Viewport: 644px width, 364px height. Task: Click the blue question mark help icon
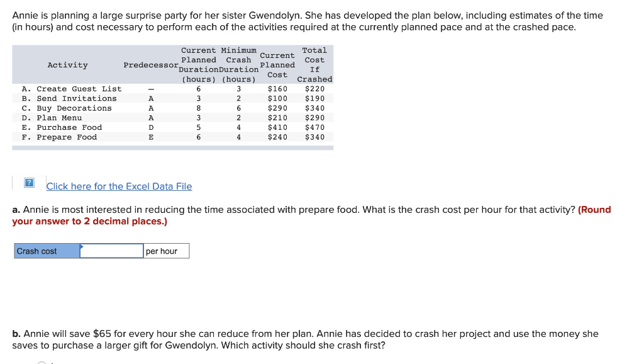pyautogui.click(x=28, y=183)
